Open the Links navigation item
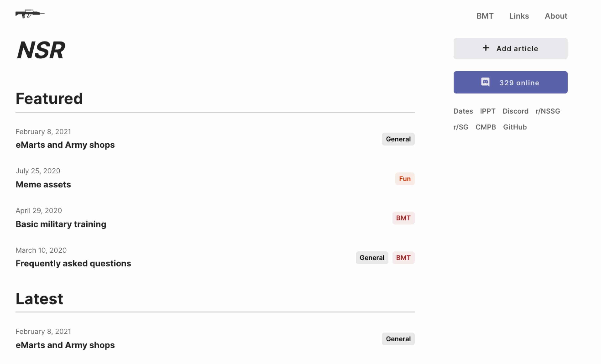601x364 pixels. click(x=519, y=16)
